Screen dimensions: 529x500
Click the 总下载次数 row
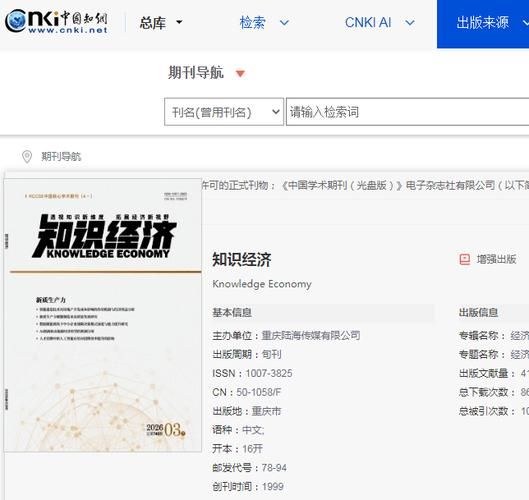point(494,392)
